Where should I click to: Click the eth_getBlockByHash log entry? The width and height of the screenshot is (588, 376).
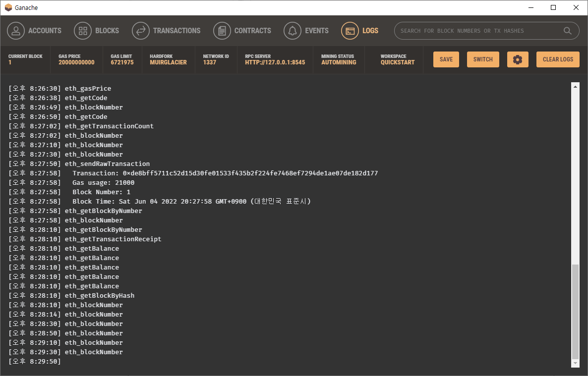click(71, 295)
